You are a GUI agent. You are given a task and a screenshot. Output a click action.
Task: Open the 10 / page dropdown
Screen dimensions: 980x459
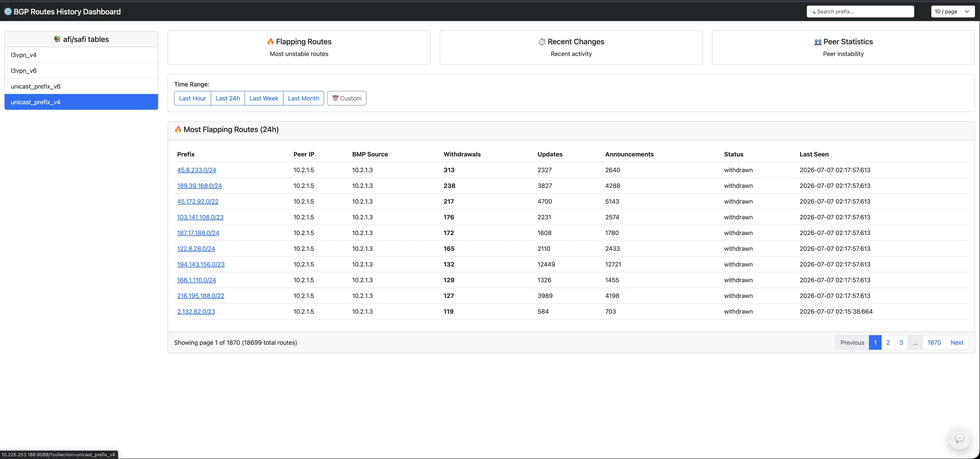pos(952,11)
